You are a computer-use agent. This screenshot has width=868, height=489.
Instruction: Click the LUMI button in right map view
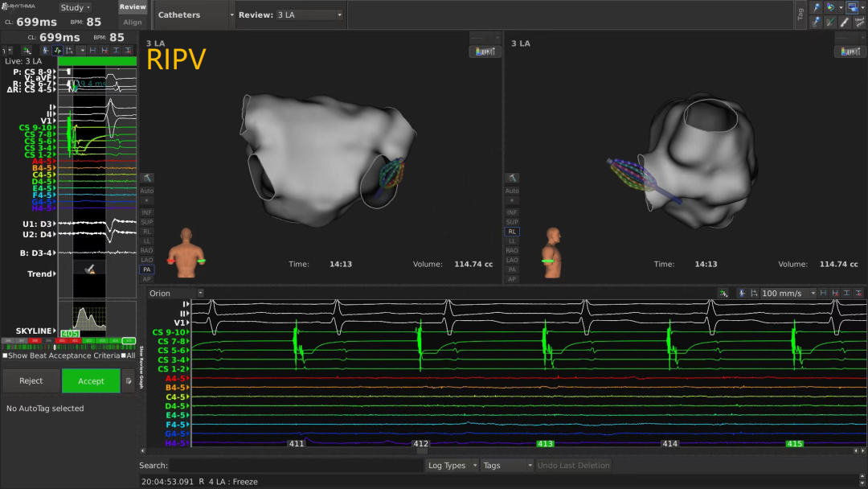point(850,51)
